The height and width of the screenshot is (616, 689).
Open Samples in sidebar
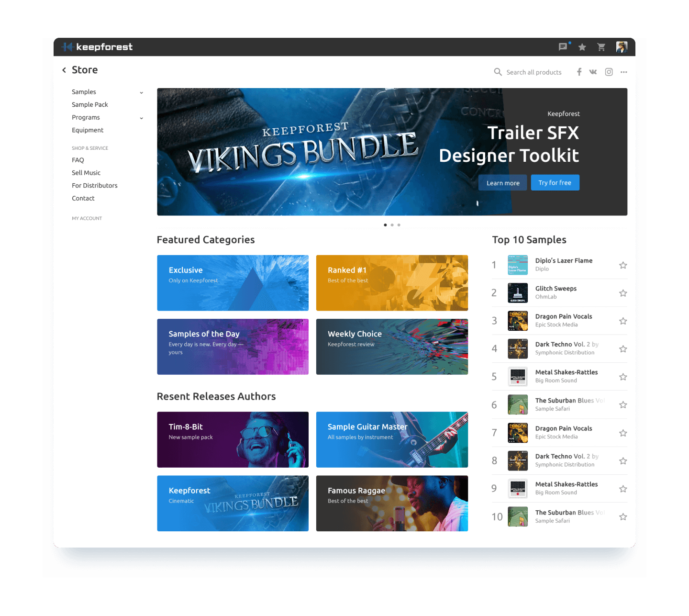[84, 92]
